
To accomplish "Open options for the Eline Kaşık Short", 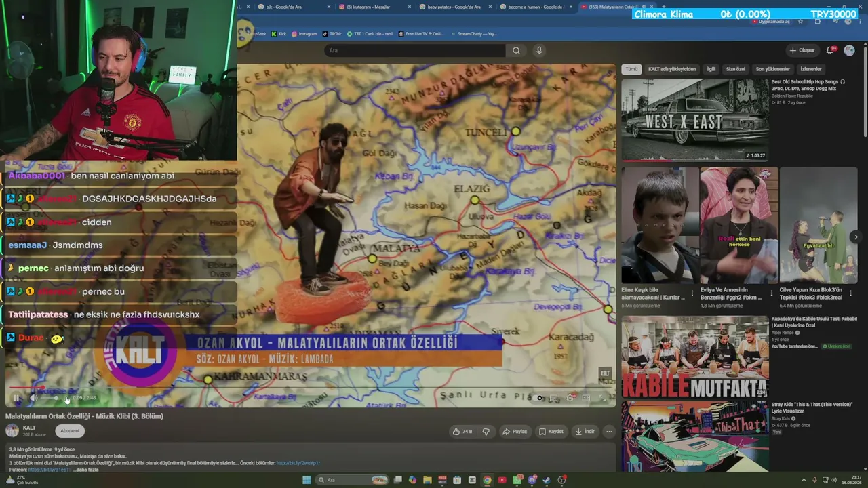I will [x=692, y=294].
